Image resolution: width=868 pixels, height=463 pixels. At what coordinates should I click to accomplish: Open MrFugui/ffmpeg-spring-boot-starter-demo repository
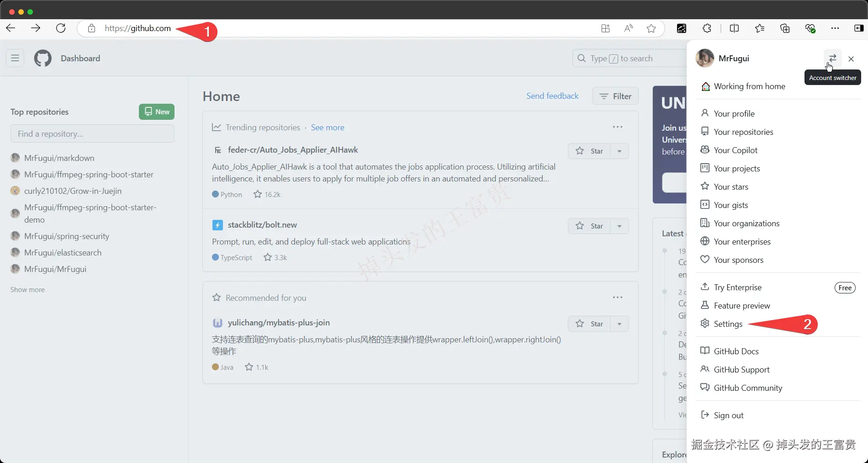(x=90, y=213)
